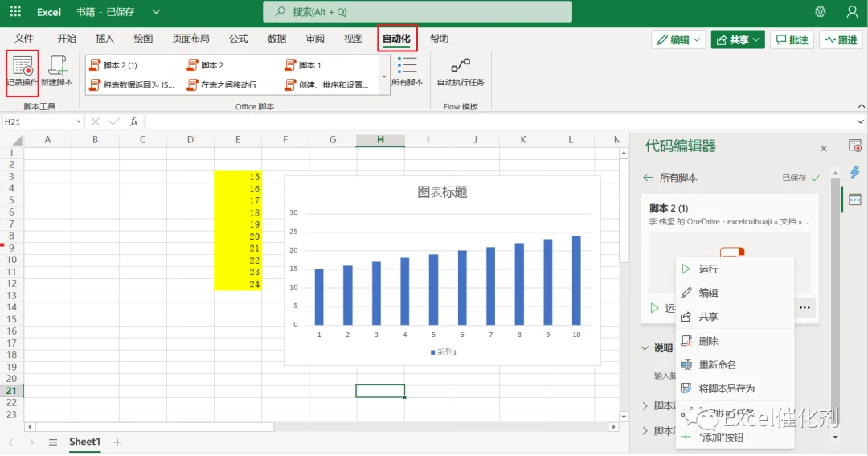Click the all sheets list icon near Sheet1

click(x=53, y=442)
